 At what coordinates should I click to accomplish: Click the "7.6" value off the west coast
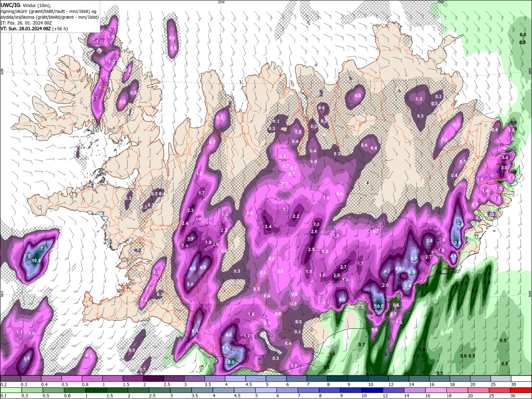click(x=43, y=249)
